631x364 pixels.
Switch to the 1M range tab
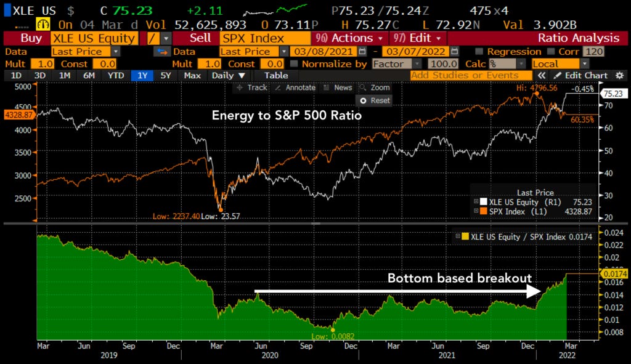(x=64, y=75)
